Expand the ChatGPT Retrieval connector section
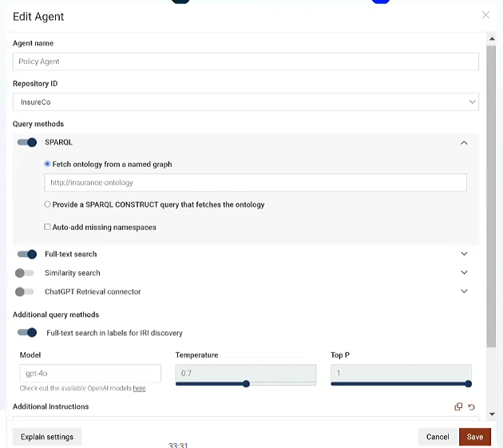 click(x=464, y=291)
